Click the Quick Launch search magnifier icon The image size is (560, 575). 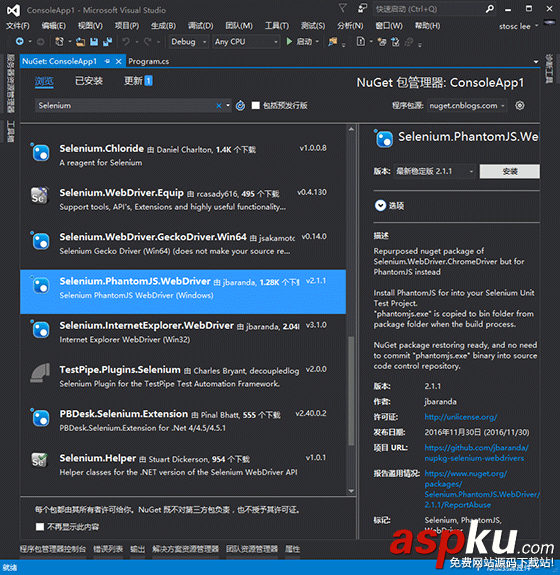click(490, 9)
